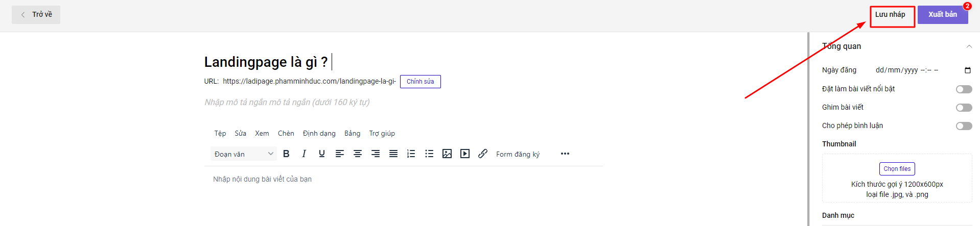Toggle bold formatting in editor toolbar
Viewport: 980px width, 226px height.
tap(286, 154)
